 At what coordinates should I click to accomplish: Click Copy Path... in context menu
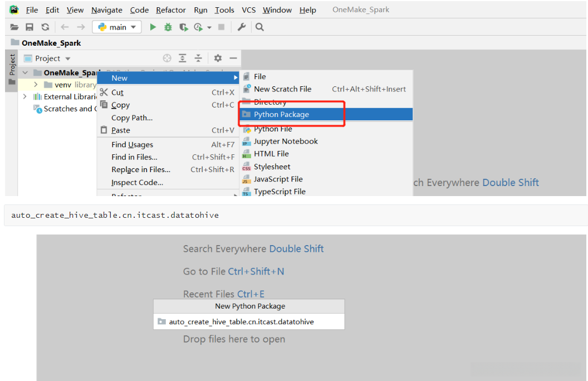tap(168, 118)
